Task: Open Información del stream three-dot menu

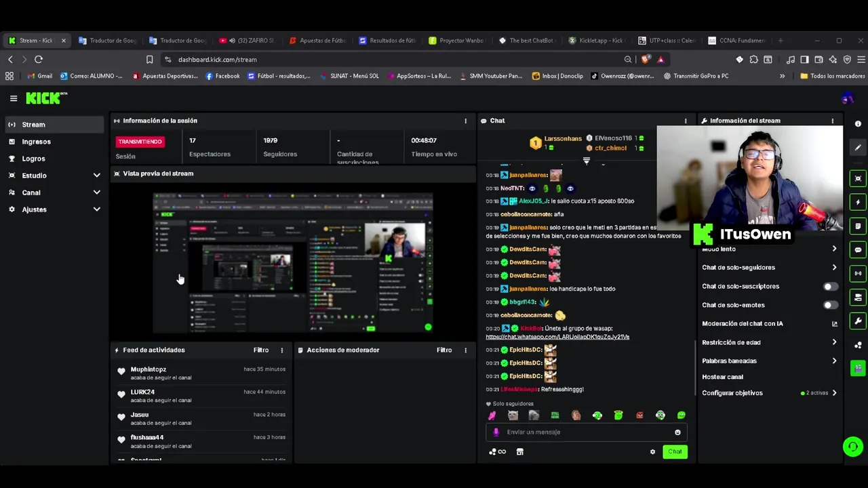Action: point(833,121)
